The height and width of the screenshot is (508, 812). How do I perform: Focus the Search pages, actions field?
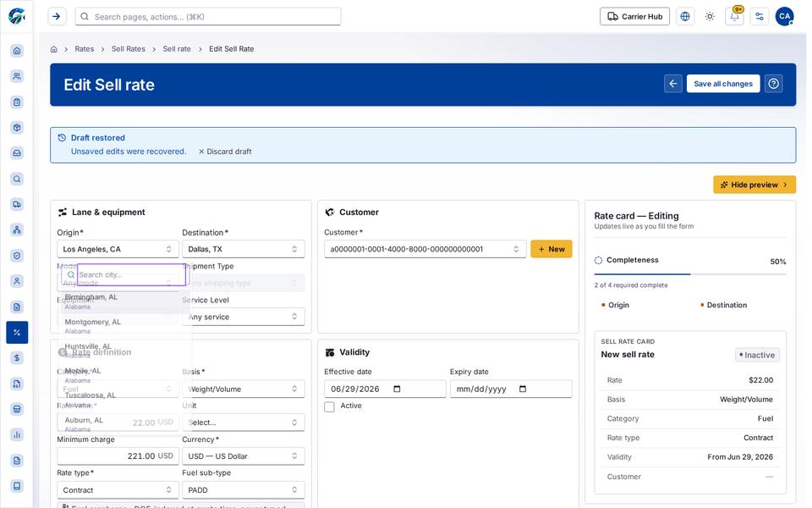[x=208, y=17]
